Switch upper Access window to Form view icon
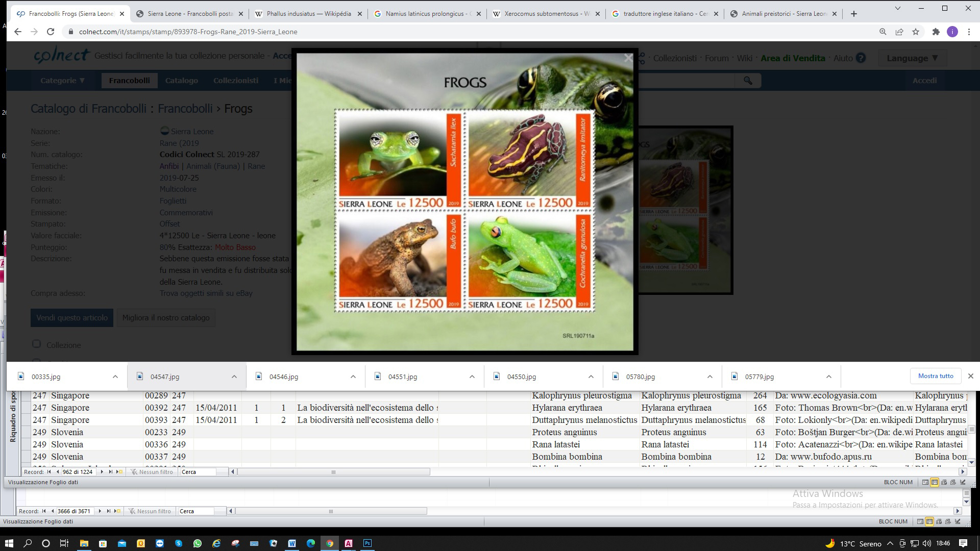Viewport: 980px width, 551px height. pyautogui.click(x=925, y=482)
